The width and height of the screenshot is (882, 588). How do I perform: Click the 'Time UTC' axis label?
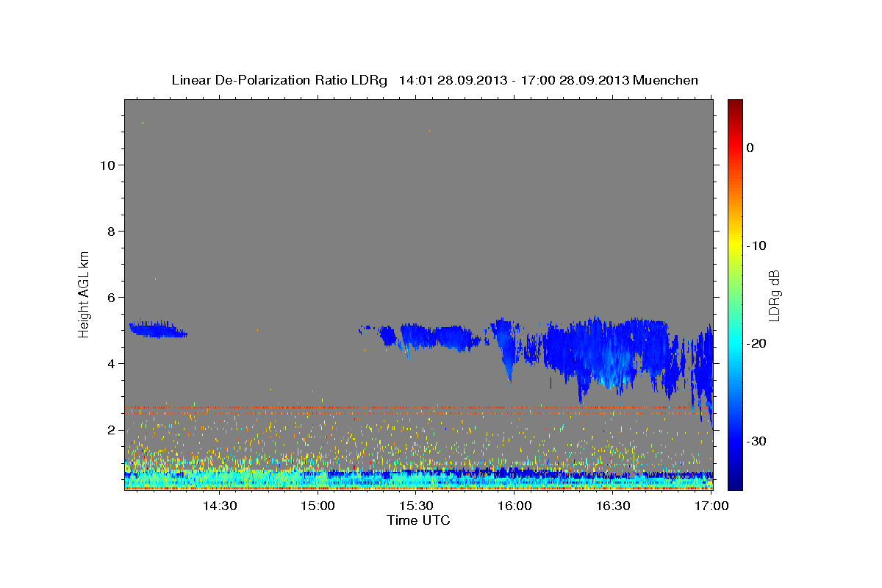pos(418,521)
